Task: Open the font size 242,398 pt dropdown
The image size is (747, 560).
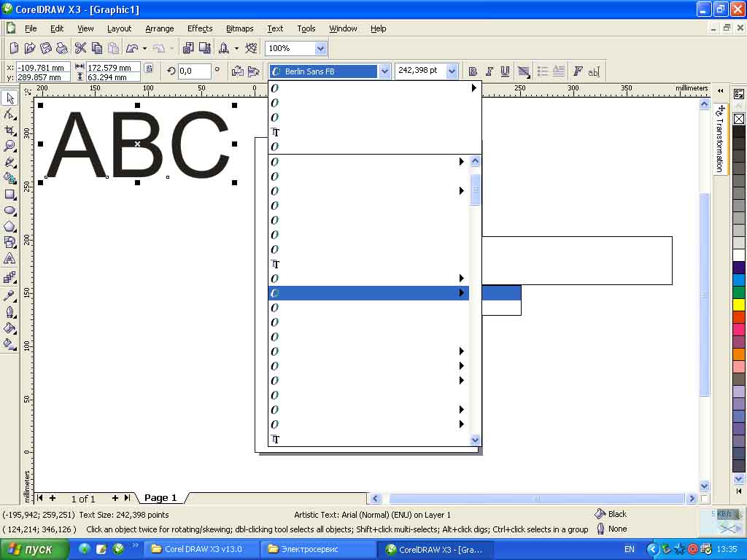Action: [452, 71]
